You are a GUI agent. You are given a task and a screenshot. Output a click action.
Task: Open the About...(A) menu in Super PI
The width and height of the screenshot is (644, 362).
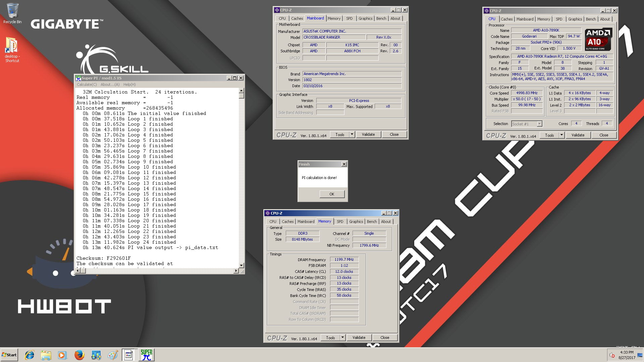click(110, 84)
